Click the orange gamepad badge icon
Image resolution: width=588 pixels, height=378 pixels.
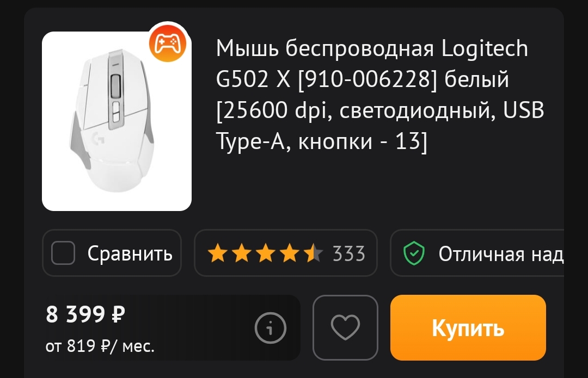click(168, 43)
